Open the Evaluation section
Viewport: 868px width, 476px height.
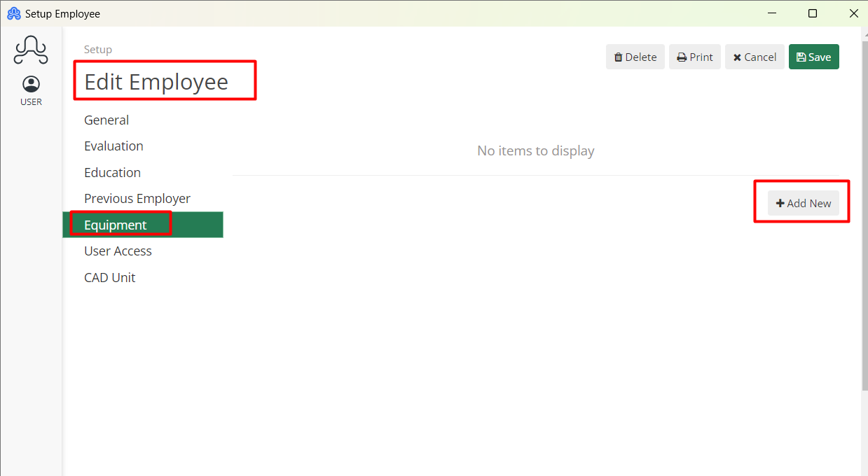[113, 146]
